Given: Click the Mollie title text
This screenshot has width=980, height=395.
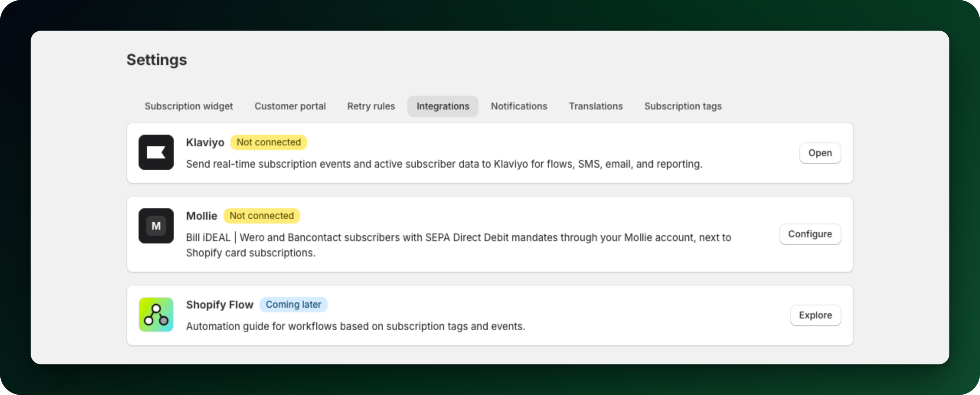Looking at the screenshot, I should 202,216.
